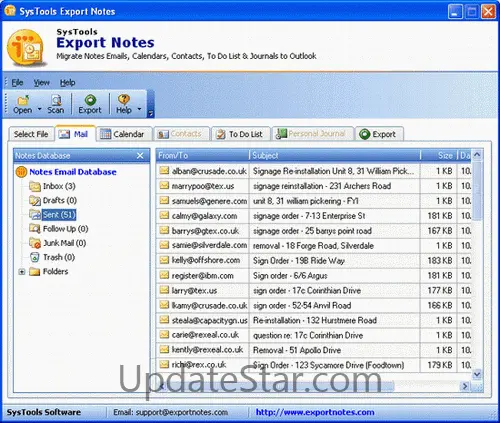Select subject 'question re: 17c Corinthian Drive'
The image size is (500, 423).
[308, 335]
